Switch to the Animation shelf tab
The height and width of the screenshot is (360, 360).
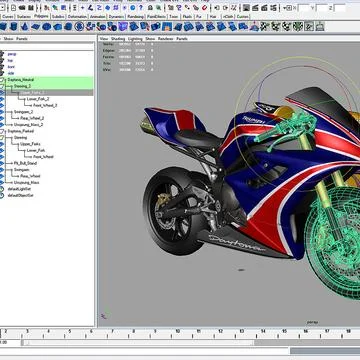[97, 16]
